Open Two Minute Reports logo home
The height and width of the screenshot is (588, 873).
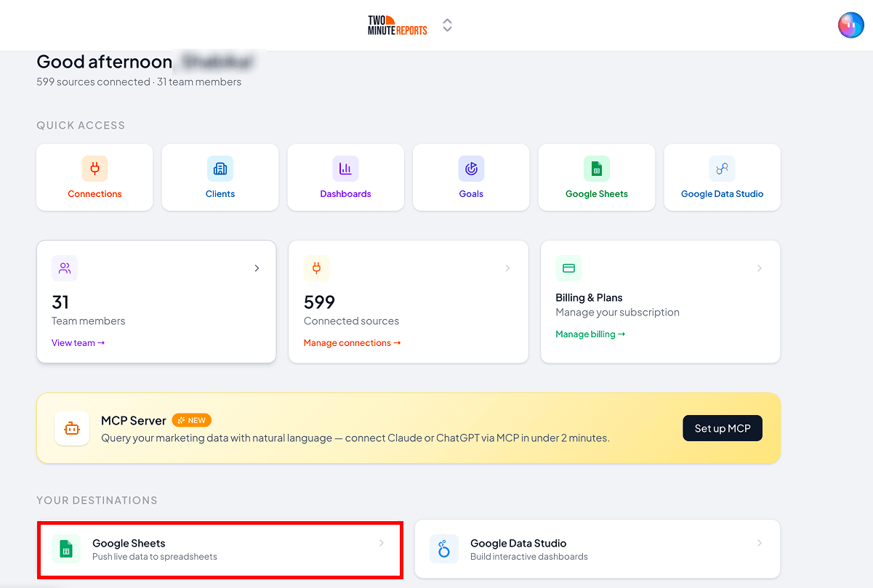tap(398, 25)
